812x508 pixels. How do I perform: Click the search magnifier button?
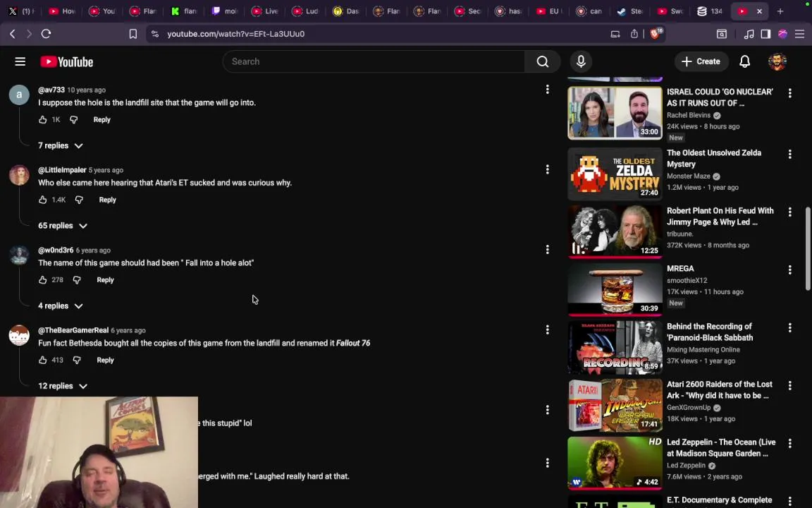[542, 61]
